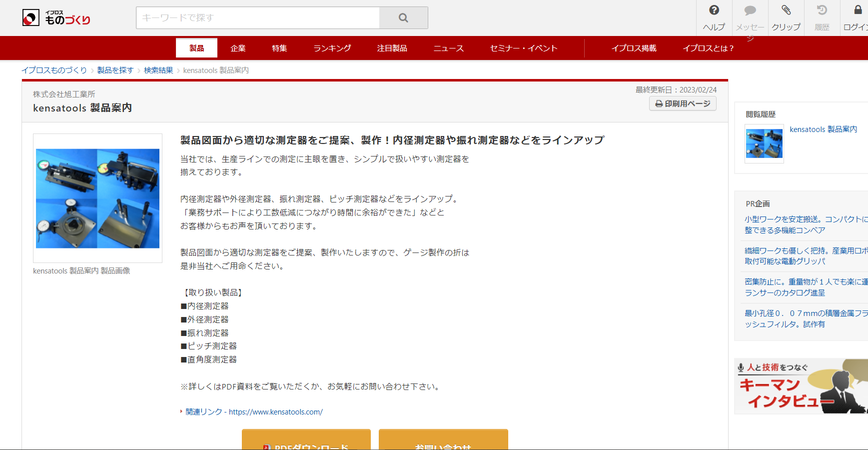Click the 閲覧履歴 heading
The width and height of the screenshot is (868, 450).
pos(761,114)
